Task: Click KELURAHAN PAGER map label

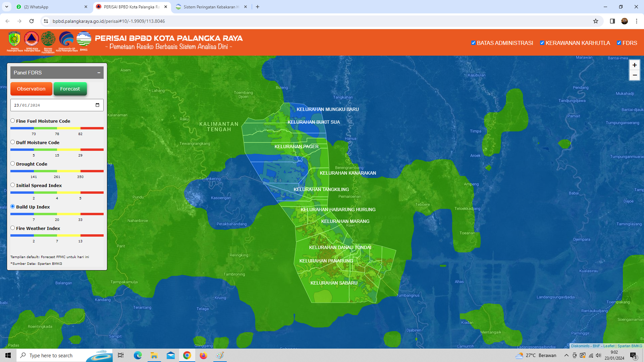Action: (297, 146)
